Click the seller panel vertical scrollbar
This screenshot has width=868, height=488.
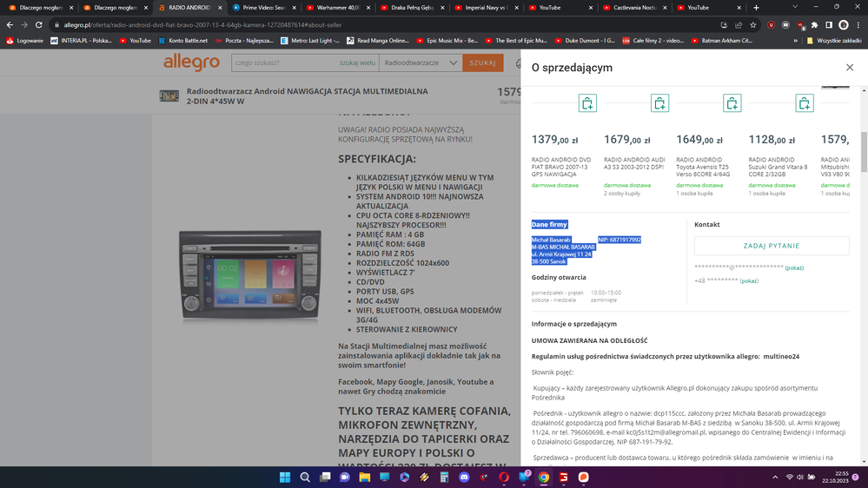pos(865,152)
